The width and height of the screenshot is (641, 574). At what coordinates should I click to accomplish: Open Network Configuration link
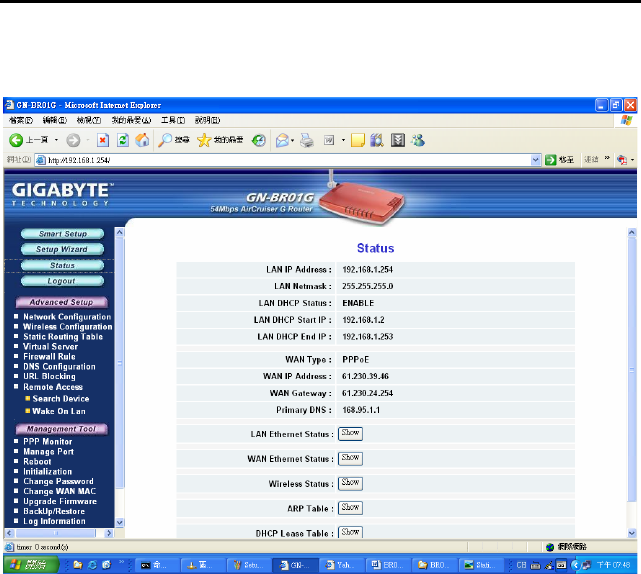click(x=67, y=317)
